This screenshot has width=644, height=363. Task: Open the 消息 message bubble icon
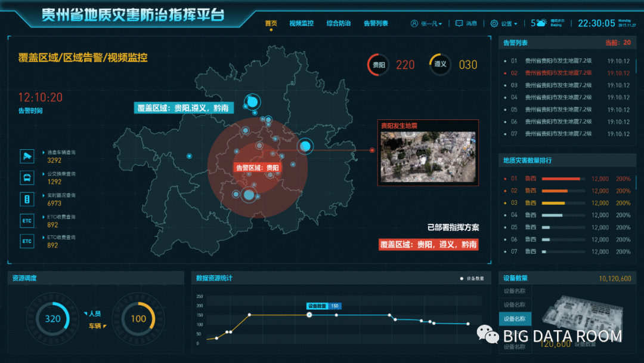[459, 23]
